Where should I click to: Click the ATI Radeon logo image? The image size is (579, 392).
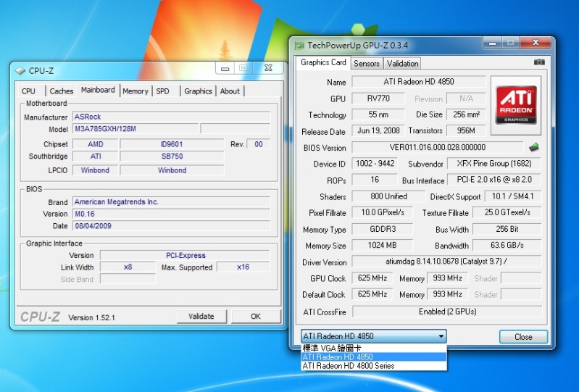[x=516, y=105]
